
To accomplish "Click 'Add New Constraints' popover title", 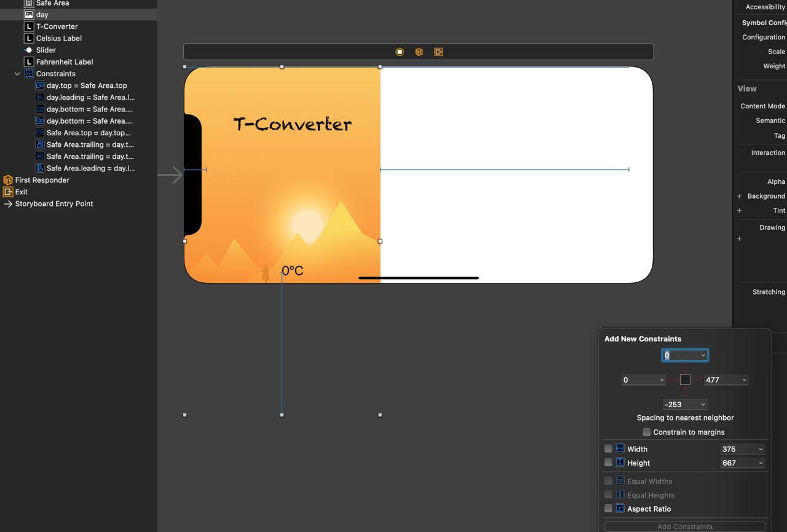I will tap(643, 339).
